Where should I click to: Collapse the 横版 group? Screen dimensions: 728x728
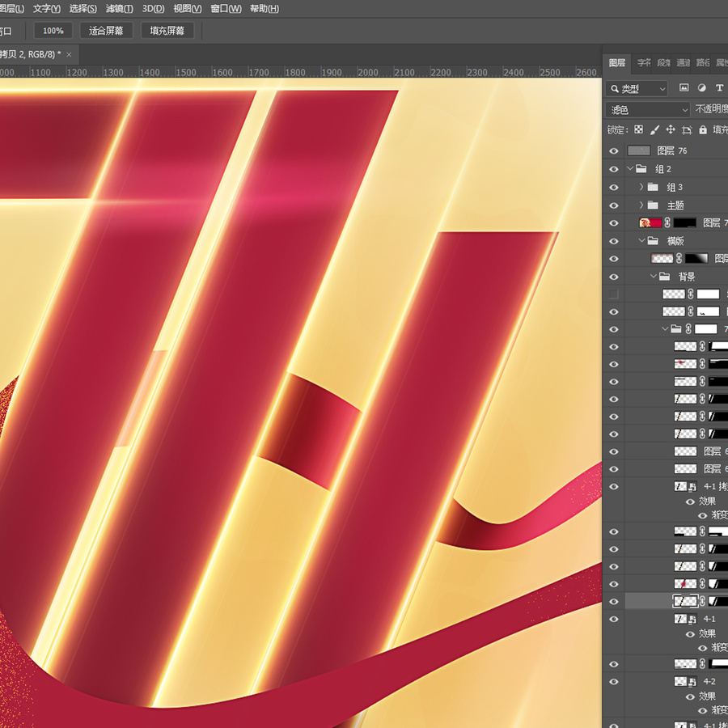coord(641,240)
